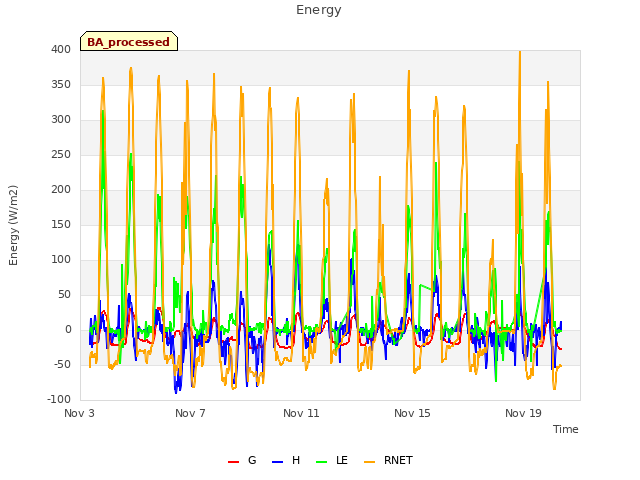
Task: Click the H legend label
Action: point(296,460)
